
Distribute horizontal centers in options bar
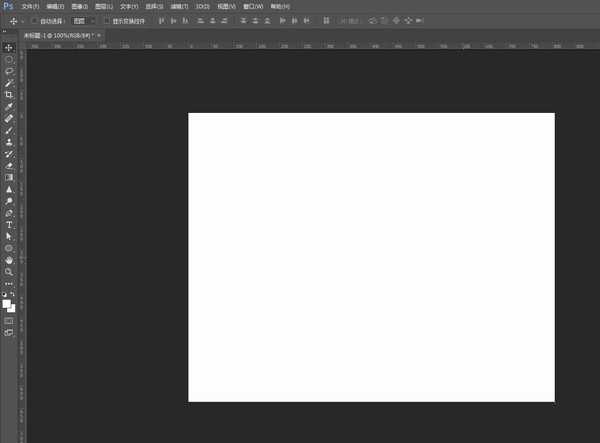pyautogui.click(x=294, y=21)
